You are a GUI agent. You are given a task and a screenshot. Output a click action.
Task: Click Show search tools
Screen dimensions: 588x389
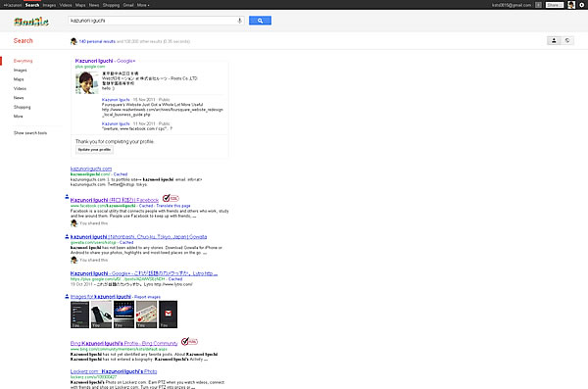click(30, 133)
